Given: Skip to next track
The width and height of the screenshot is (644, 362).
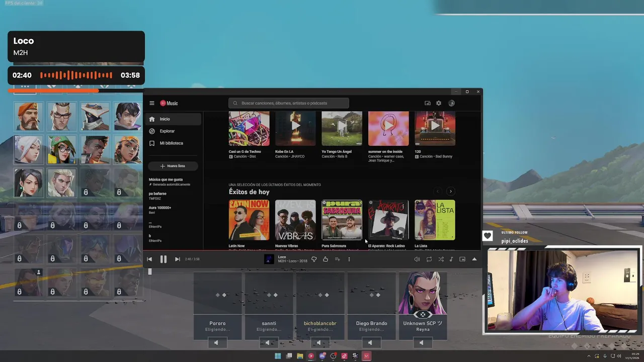Looking at the screenshot, I should coord(177,259).
